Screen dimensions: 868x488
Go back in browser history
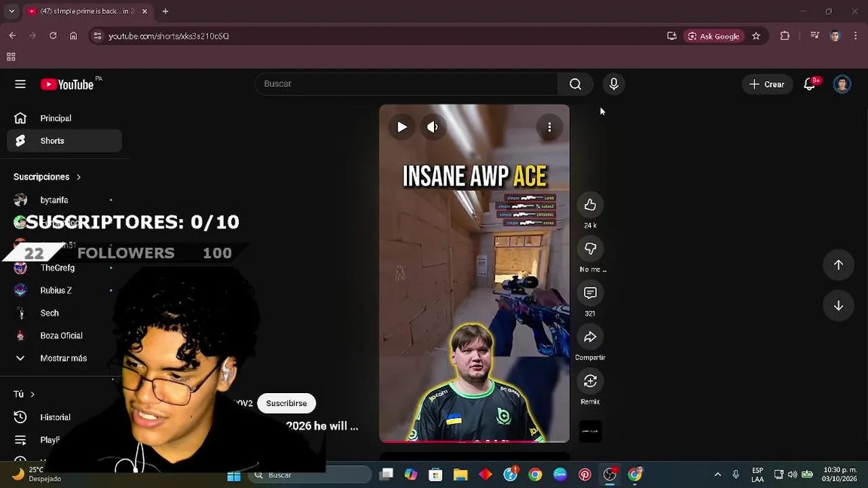(12, 36)
